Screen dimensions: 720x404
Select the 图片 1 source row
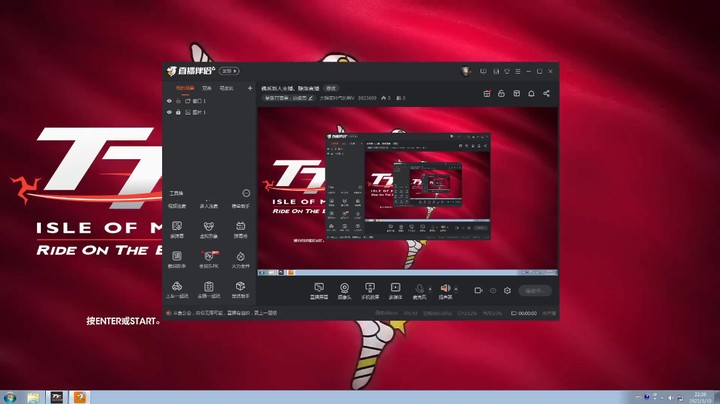click(209, 112)
